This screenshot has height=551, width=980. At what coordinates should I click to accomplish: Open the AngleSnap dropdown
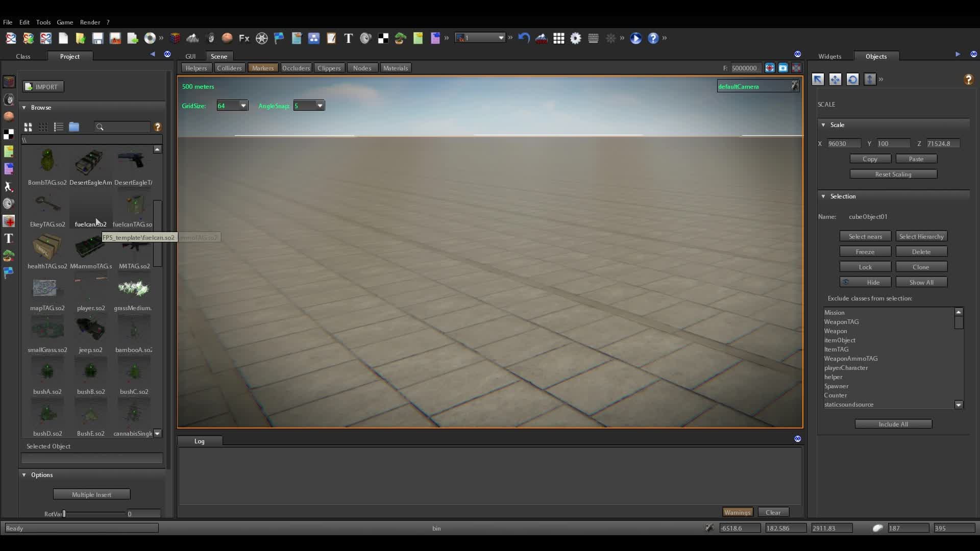320,106
